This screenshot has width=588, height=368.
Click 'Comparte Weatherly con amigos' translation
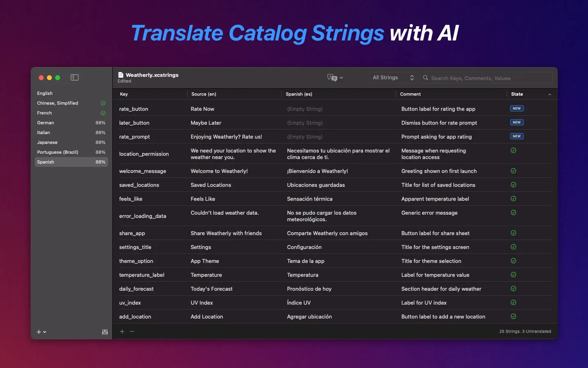(x=327, y=233)
